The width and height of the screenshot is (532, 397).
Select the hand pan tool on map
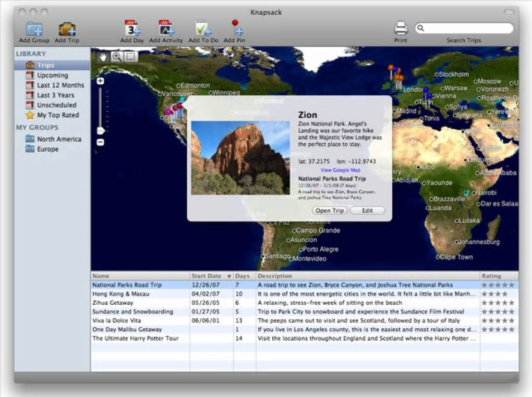tap(103, 56)
